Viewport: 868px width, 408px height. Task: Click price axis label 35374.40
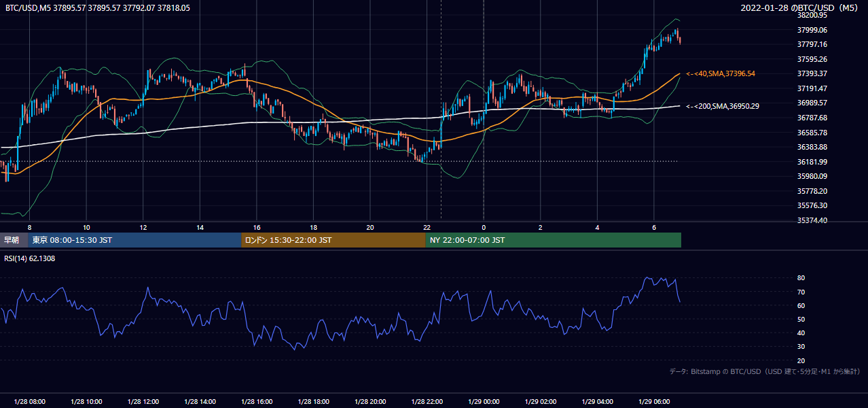(x=812, y=220)
